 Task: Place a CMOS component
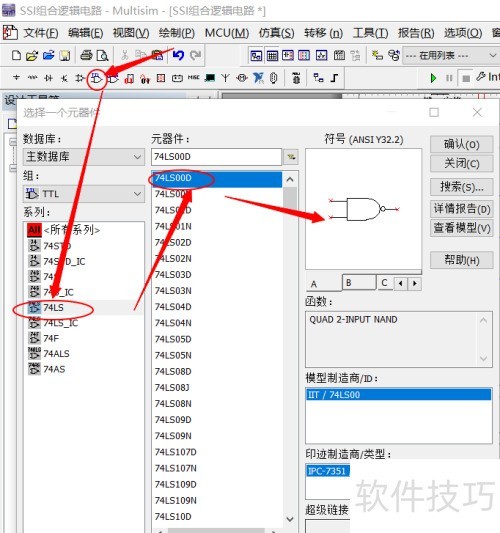click(x=113, y=78)
